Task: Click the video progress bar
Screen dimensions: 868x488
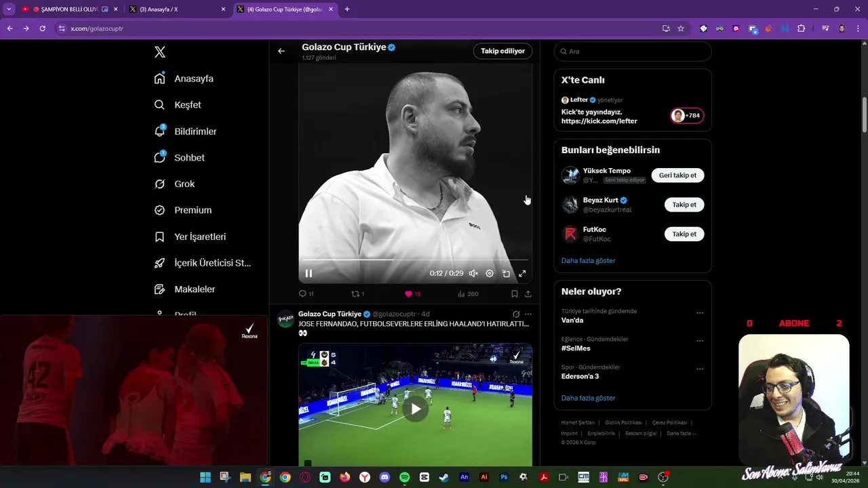Action: pos(415,260)
